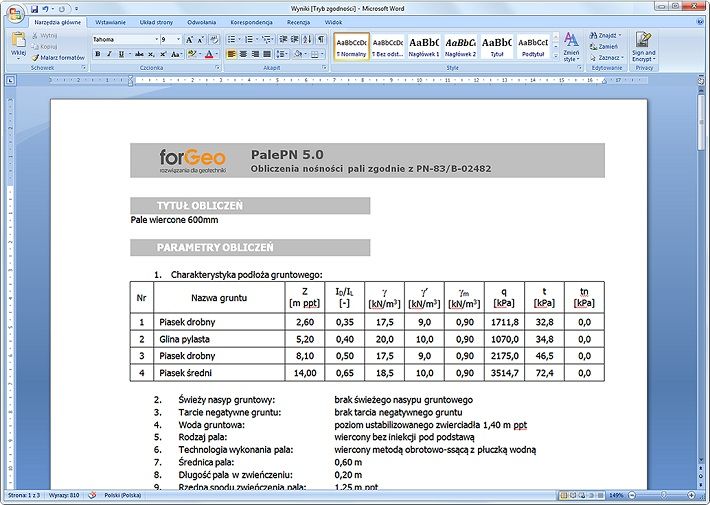Apply the Tytuł style
The width and height of the screenshot is (710, 505).
point(497,46)
